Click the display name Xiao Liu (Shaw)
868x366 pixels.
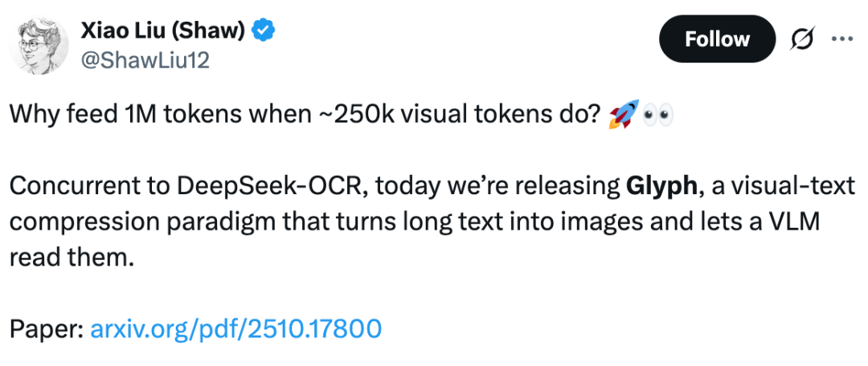coord(163,31)
